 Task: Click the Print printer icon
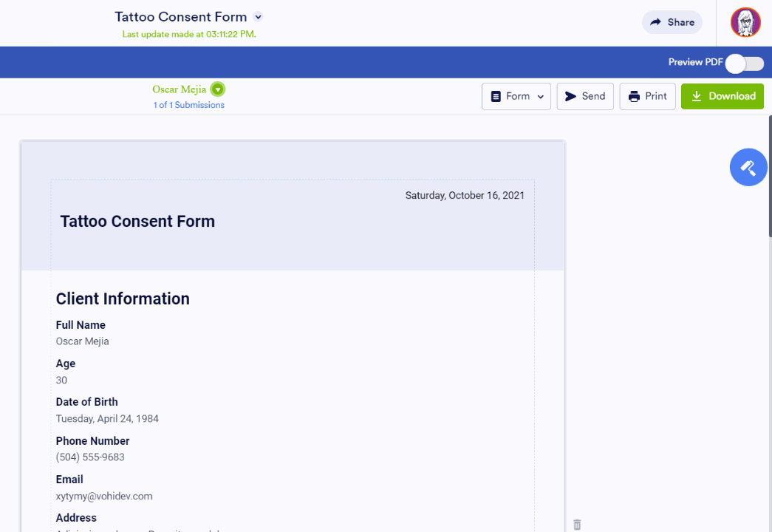(x=634, y=96)
